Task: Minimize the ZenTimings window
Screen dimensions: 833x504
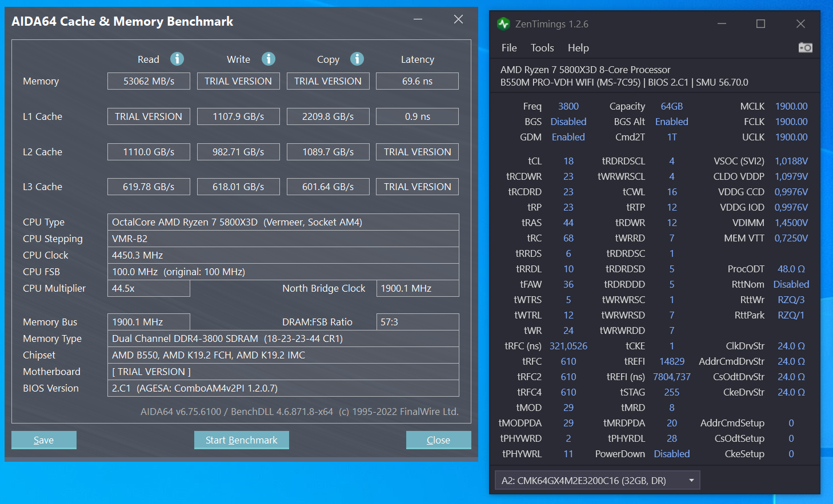Action: 722,24
